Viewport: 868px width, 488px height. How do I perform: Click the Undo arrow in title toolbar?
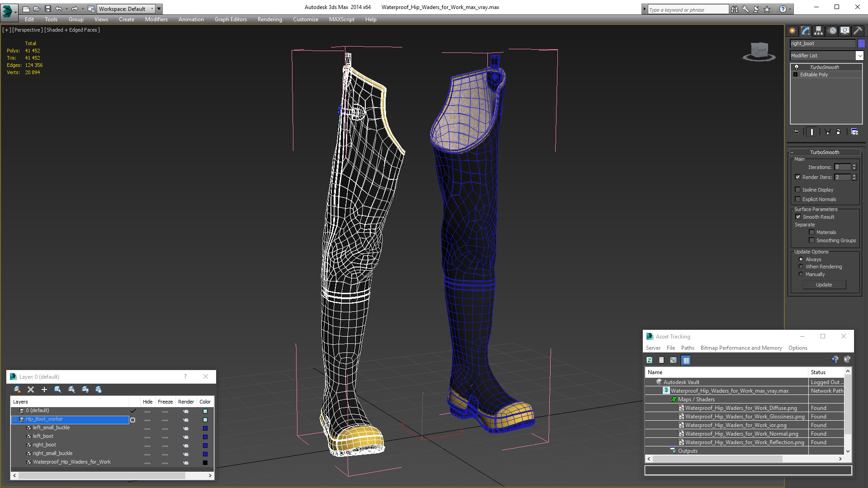click(x=59, y=9)
